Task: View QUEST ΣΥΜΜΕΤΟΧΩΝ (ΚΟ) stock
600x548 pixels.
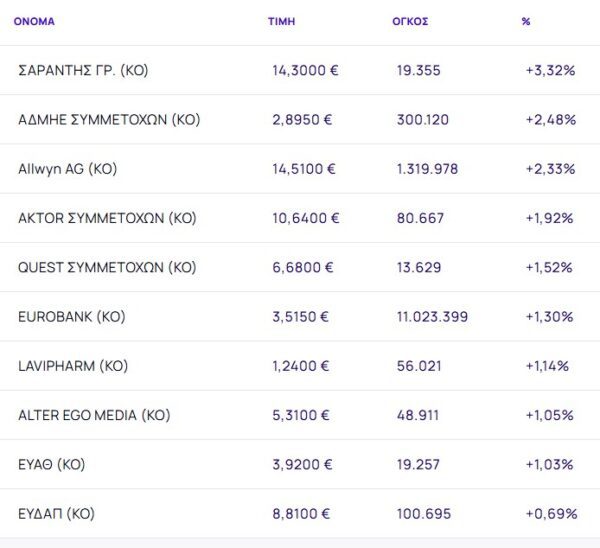Action: pos(107,267)
